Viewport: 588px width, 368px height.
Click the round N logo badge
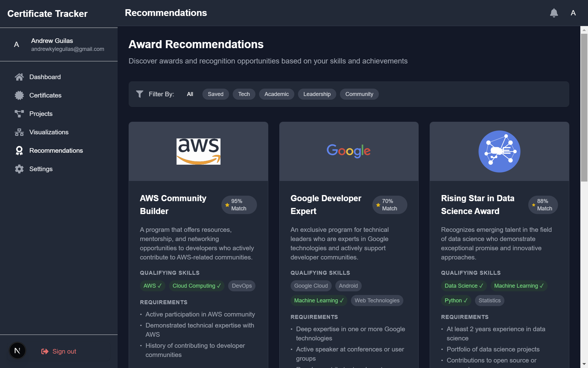[17, 351]
